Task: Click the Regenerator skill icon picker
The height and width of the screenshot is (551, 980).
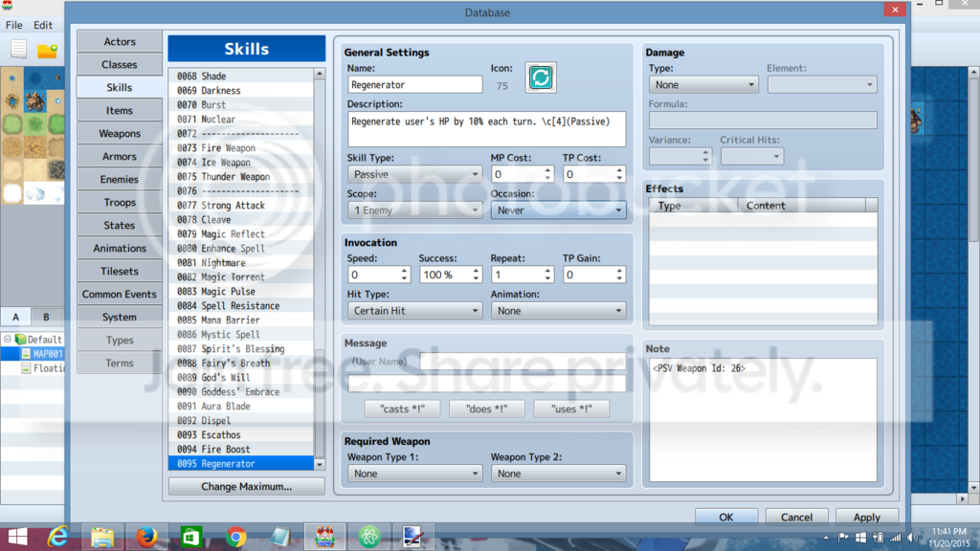Action: [x=541, y=77]
